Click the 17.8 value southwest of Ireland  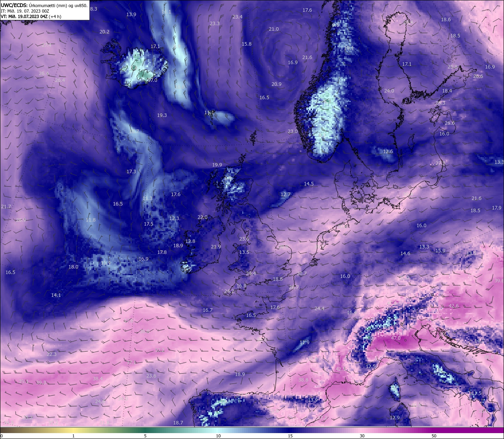(x=162, y=252)
